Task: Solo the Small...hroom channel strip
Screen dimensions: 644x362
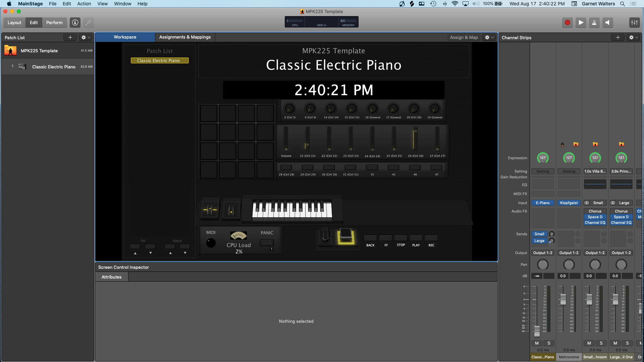Action: click(601, 343)
